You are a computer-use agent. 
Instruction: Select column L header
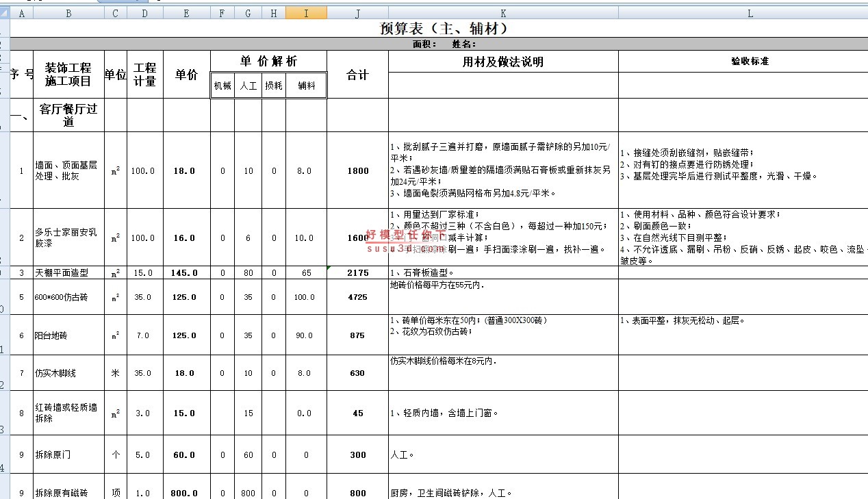(743, 13)
